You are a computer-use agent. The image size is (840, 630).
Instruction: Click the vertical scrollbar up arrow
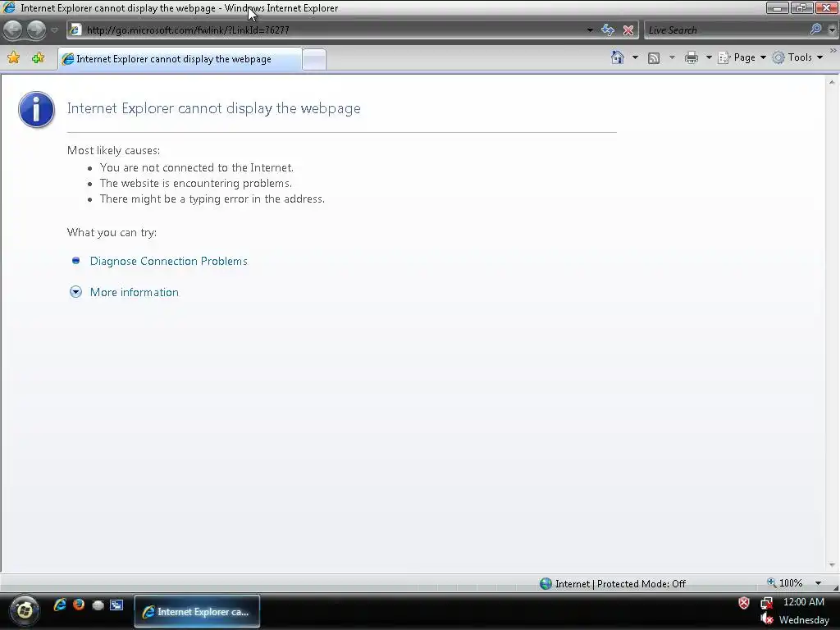pos(832,83)
